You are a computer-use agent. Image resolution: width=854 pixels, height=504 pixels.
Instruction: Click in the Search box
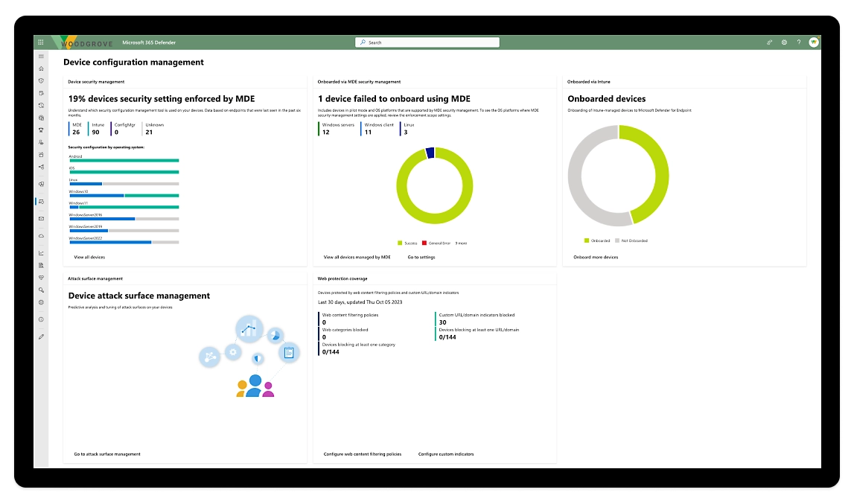tap(427, 42)
